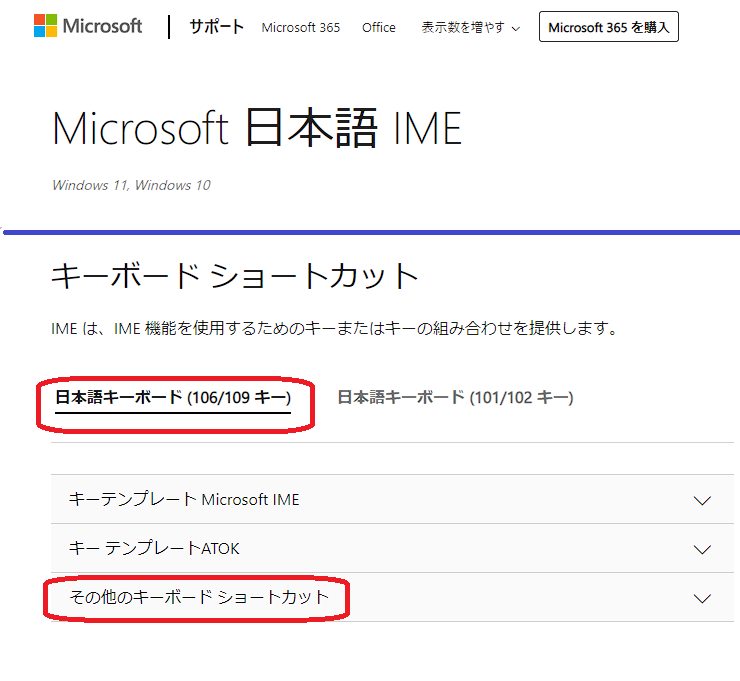Image resolution: width=740 pixels, height=681 pixels.
Task: Open the Microsoft 365 navigation link
Action: [301, 27]
